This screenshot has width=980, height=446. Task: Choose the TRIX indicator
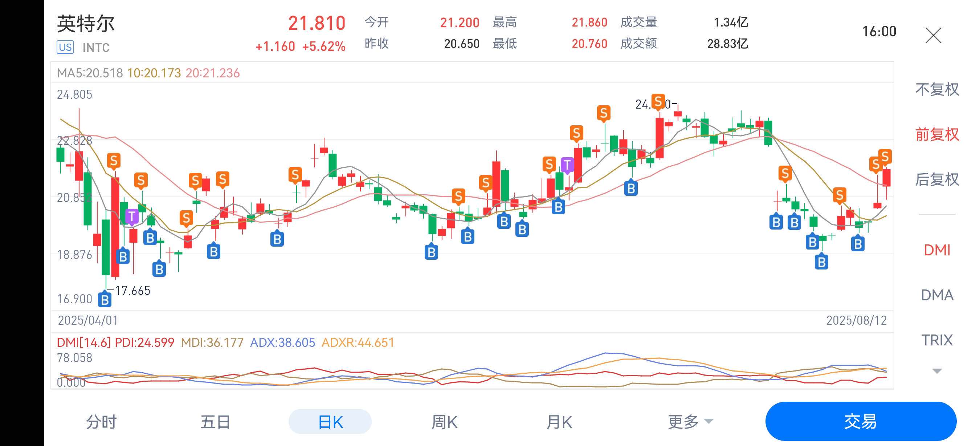tap(937, 340)
